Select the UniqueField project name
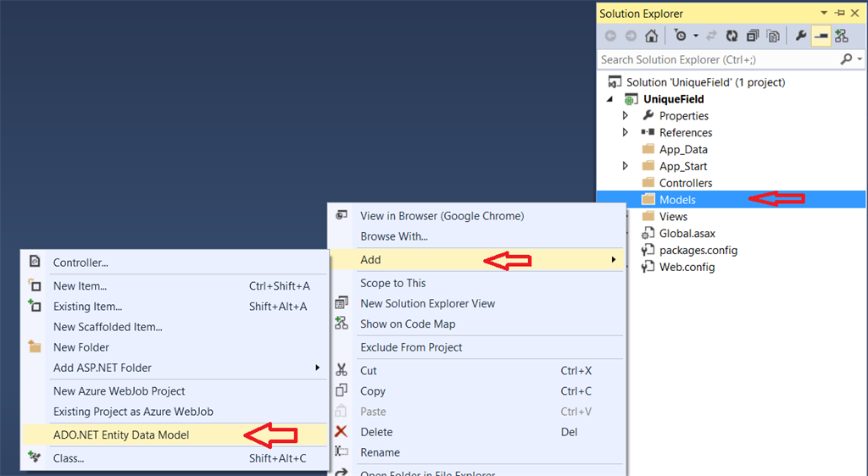868x476 pixels. [674, 99]
